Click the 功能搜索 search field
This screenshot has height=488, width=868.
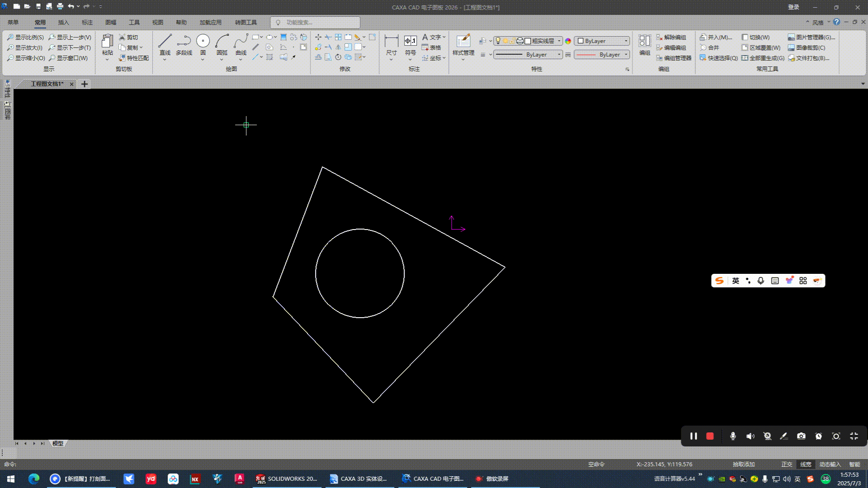pos(315,22)
